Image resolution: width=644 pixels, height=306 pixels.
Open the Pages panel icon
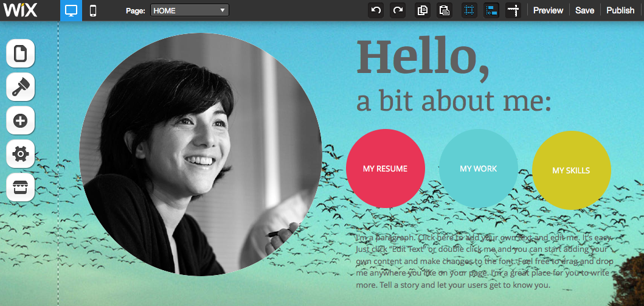pos(21,54)
